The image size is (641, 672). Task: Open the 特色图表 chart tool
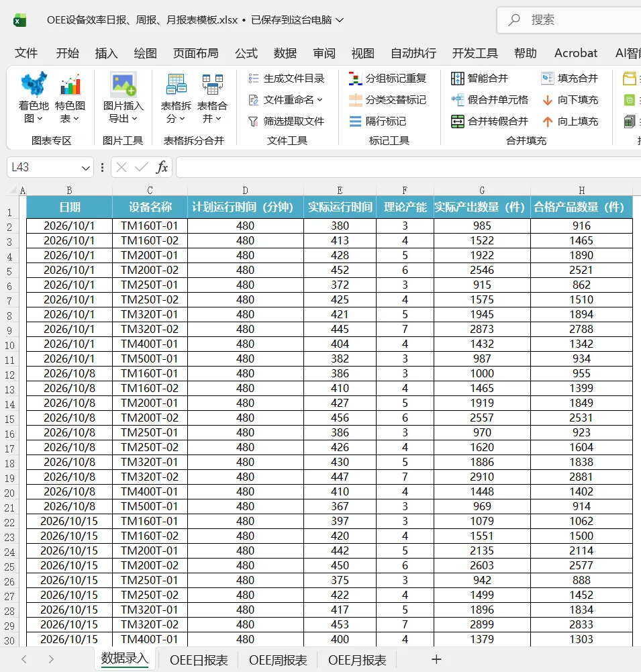coord(70,98)
